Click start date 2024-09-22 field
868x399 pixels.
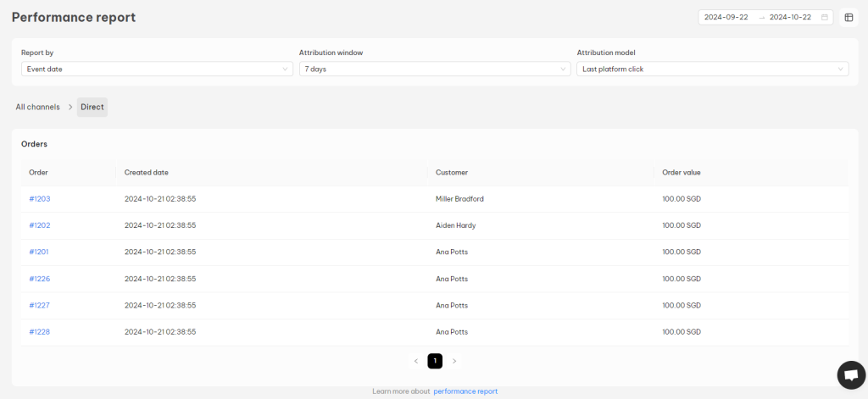click(726, 17)
